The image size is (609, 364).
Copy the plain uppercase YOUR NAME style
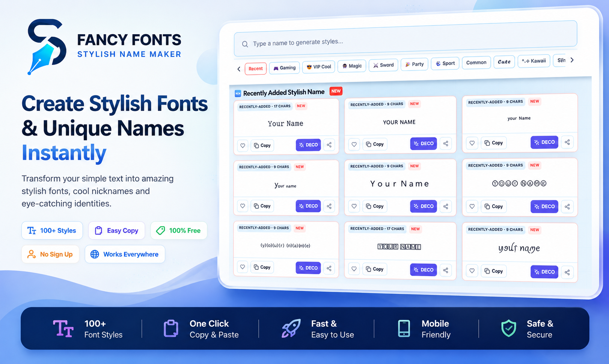[x=375, y=144]
